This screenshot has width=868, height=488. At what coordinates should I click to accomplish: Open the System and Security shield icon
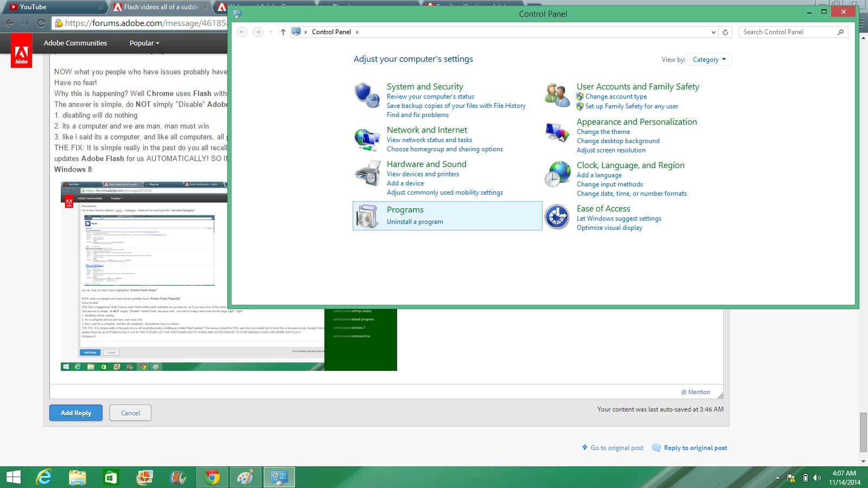coord(367,95)
